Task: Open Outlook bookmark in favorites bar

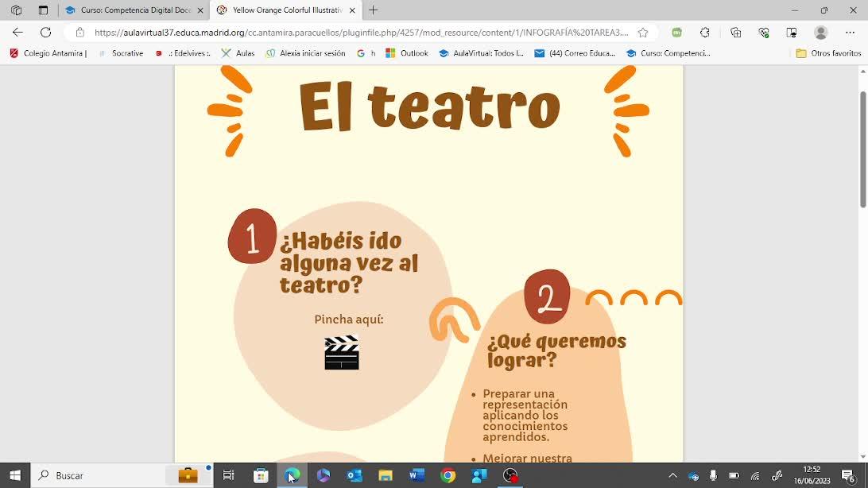Action: (407, 53)
